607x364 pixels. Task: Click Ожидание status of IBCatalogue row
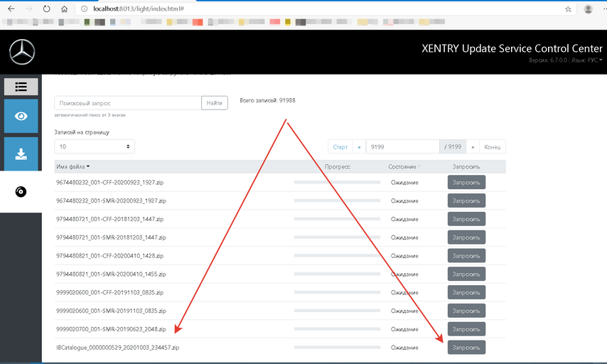coord(404,348)
